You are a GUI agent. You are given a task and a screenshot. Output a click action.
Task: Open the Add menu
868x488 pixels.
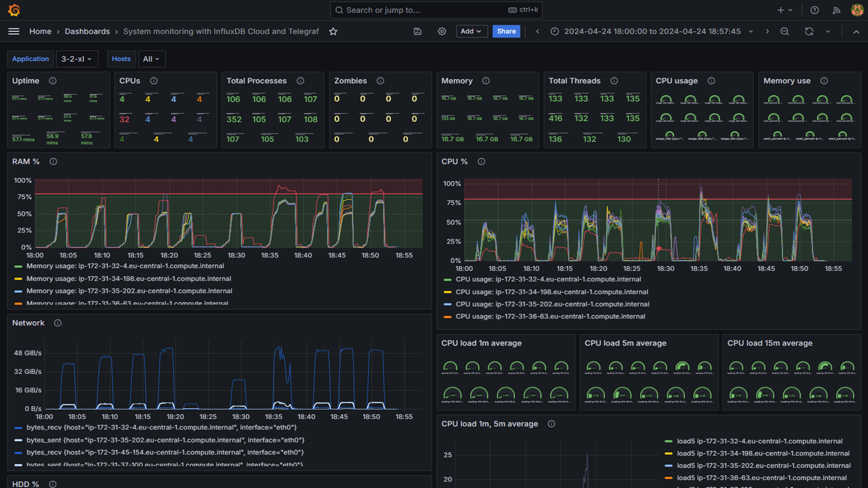pyautogui.click(x=471, y=31)
